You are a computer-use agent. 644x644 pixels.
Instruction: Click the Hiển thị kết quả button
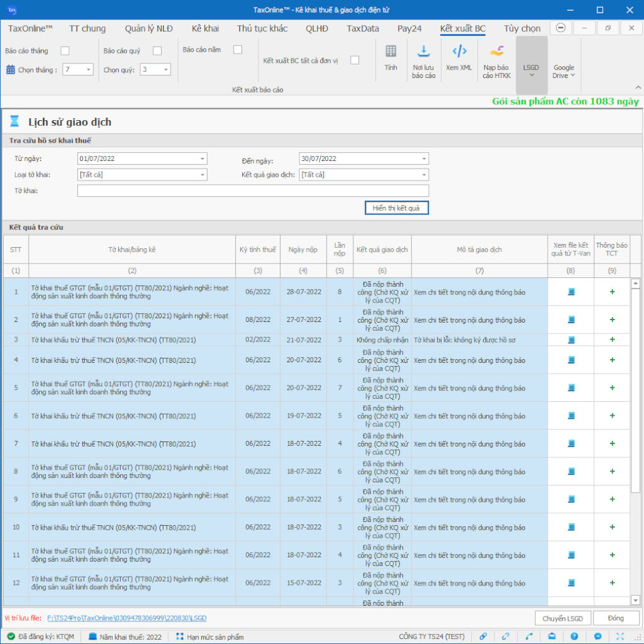[x=396, y=208]
